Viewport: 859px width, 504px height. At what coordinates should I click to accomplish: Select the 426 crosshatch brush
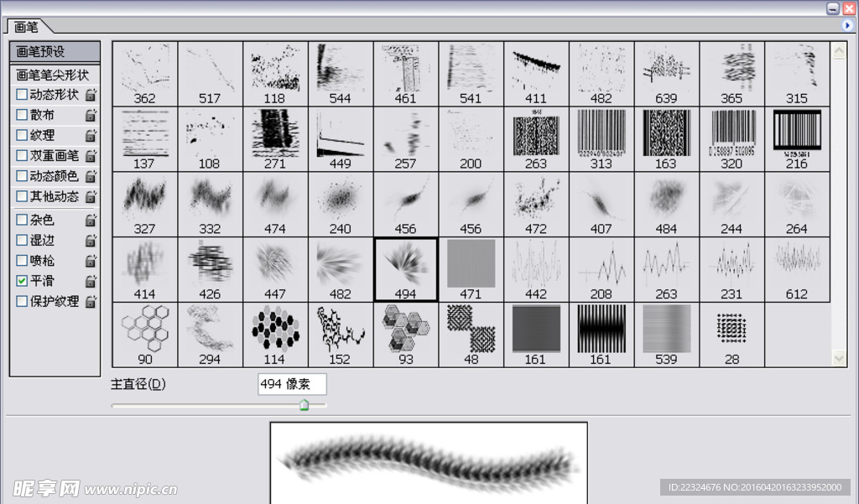[210, 269]
